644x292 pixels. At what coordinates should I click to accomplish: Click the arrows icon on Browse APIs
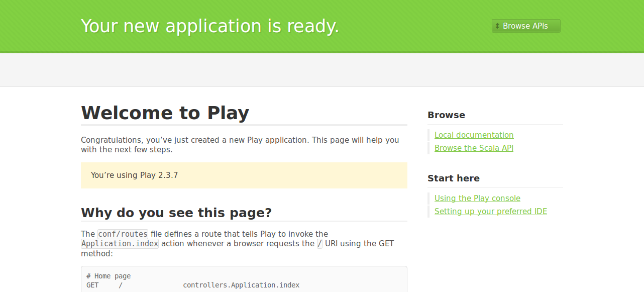click(x=497, y=26)
